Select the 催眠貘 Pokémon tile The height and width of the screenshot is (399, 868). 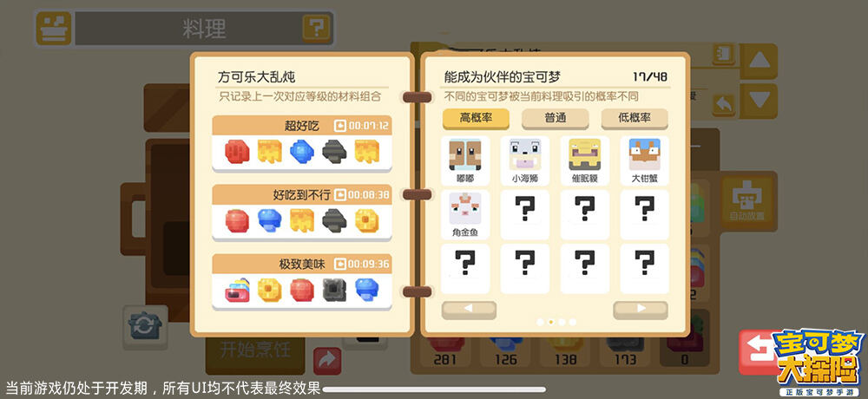(x=584, y=160)
